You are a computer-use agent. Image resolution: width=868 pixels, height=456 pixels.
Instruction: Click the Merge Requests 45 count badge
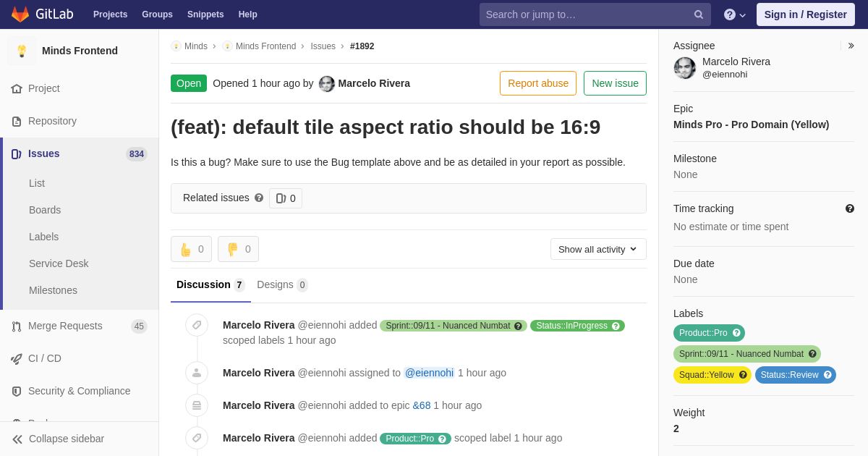pyautogui.click(x=139, y=326)
